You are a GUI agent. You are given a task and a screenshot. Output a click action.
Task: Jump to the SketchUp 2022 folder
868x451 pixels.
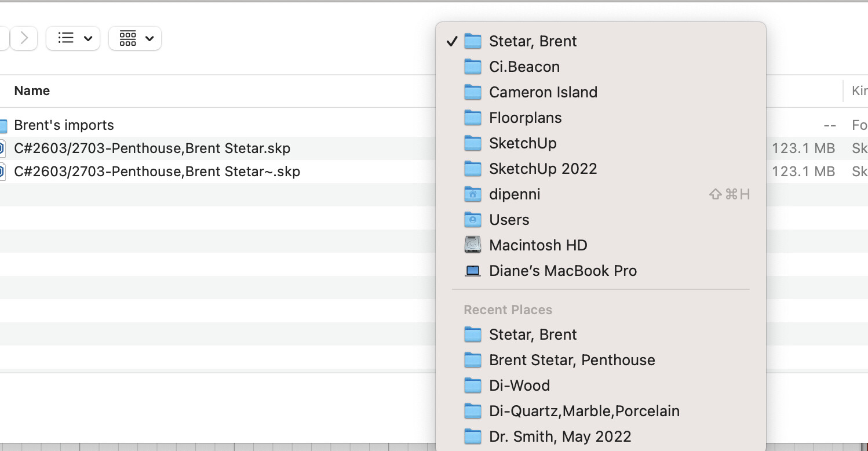pos(542,169)
